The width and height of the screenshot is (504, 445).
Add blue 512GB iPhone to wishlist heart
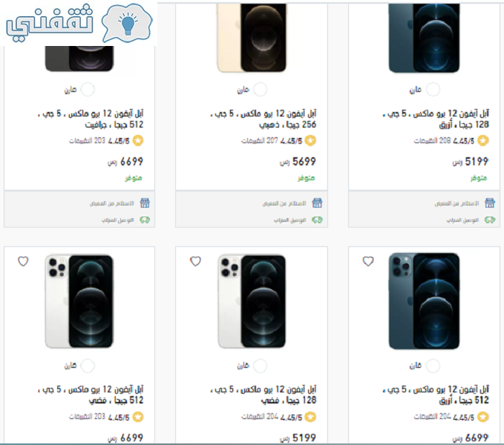click(368, 261)
